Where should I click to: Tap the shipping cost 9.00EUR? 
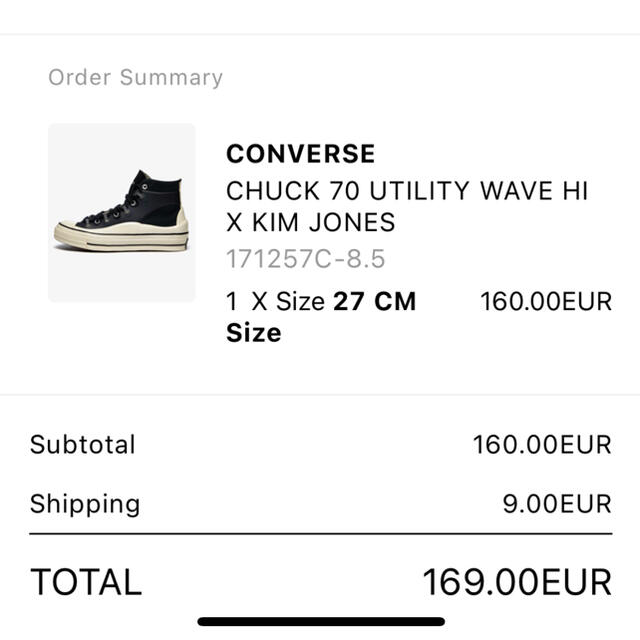(557, 504)
